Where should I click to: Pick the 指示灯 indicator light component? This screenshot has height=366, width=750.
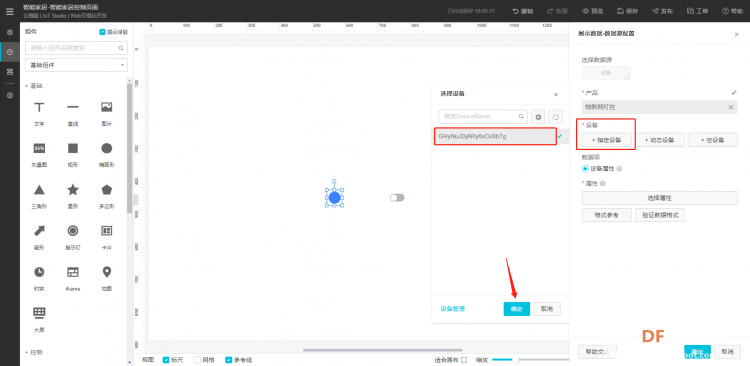coord(73,237)
